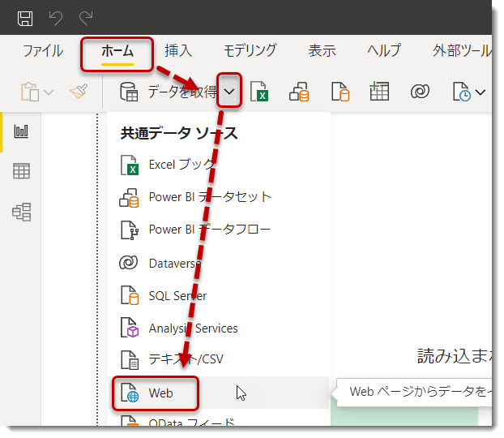Switch to Model view in sidebar

[x=22, y=212]
